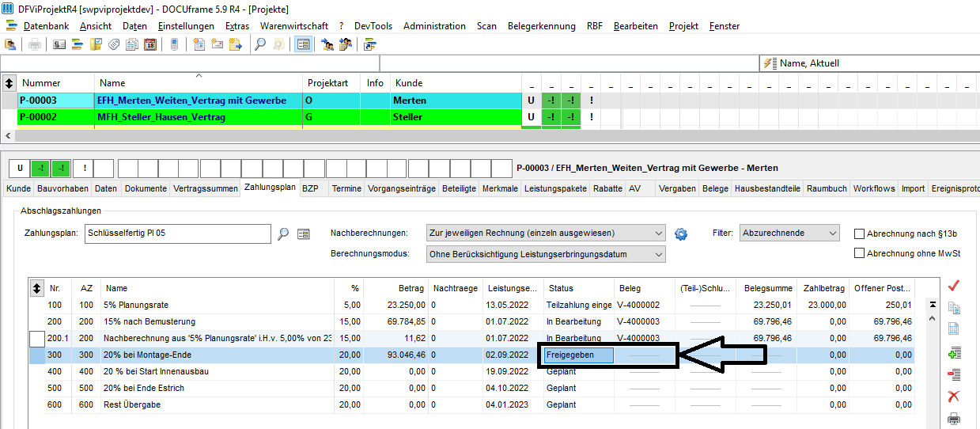Add a row with green plus icon

point(954,353)
